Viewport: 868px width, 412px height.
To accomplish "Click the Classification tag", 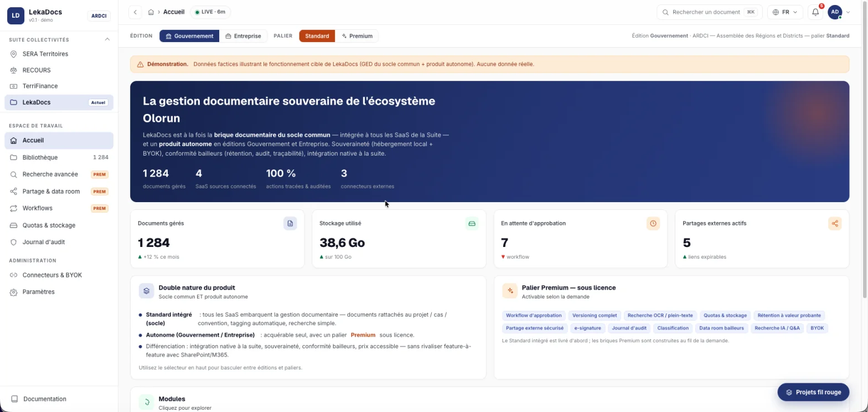I will click(x=673, y=328).
